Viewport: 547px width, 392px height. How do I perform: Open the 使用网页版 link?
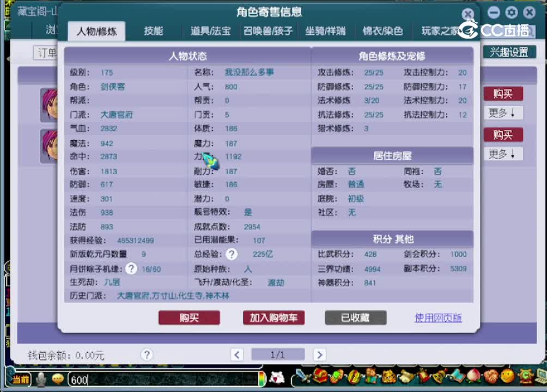(437, 318)
